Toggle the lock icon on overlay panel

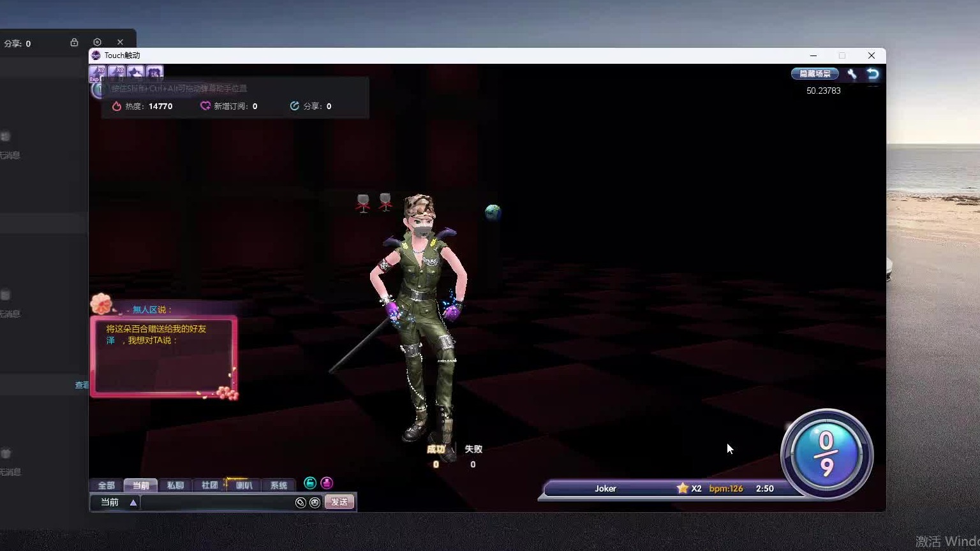click(x=74, y=42)
